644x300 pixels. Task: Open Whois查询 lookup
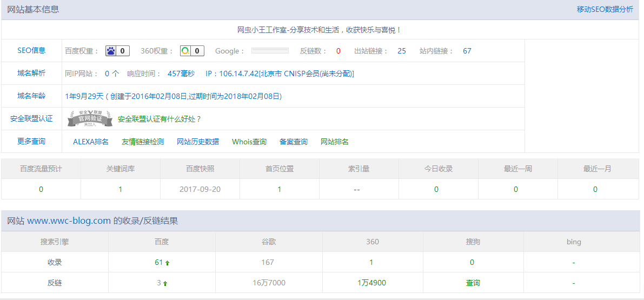249,142
